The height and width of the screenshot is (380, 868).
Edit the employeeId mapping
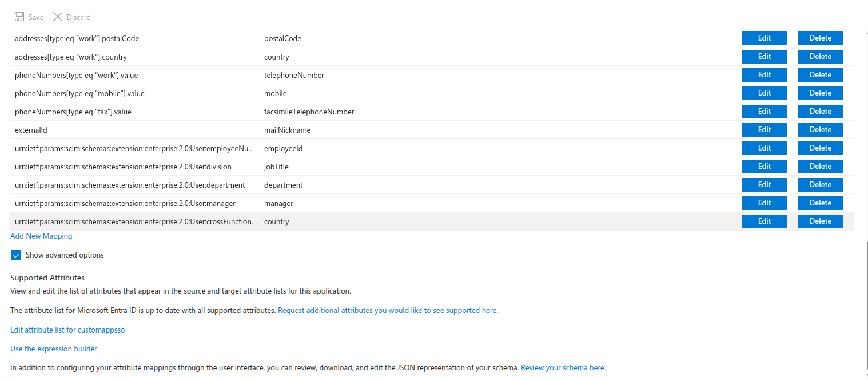point(765,148)
